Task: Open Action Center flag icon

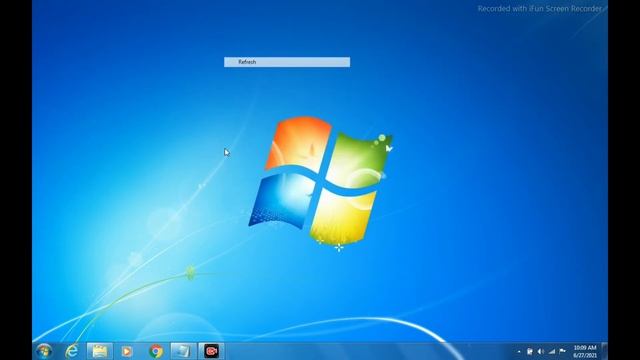Action: [x=562, y=351]
